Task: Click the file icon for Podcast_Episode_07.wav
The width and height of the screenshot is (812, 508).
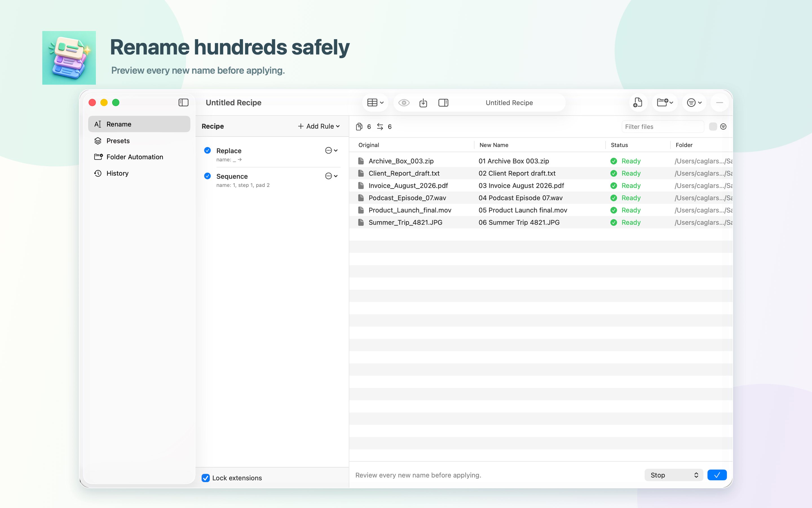Action: (x=361, y=198)
